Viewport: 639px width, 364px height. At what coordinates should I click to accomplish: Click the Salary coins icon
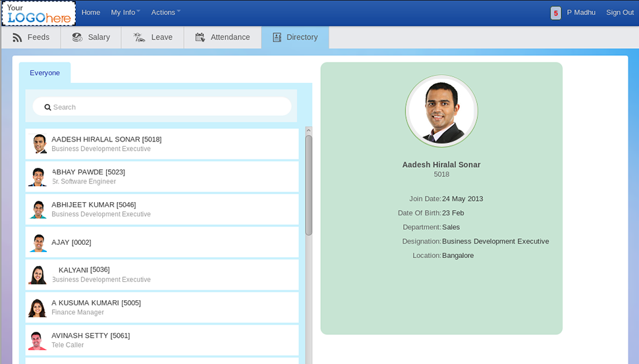pyautogui.click(x=77, y=38)
